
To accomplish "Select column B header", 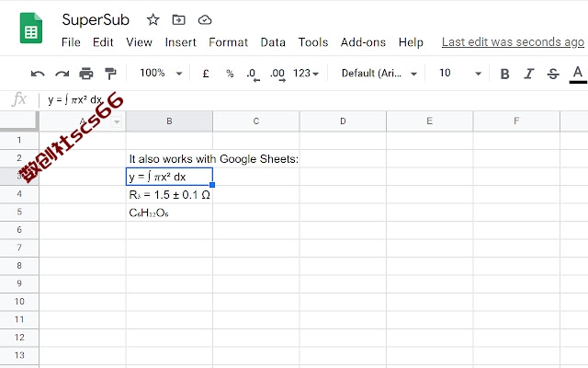I will pyautogui.click(x=169, y=121).
